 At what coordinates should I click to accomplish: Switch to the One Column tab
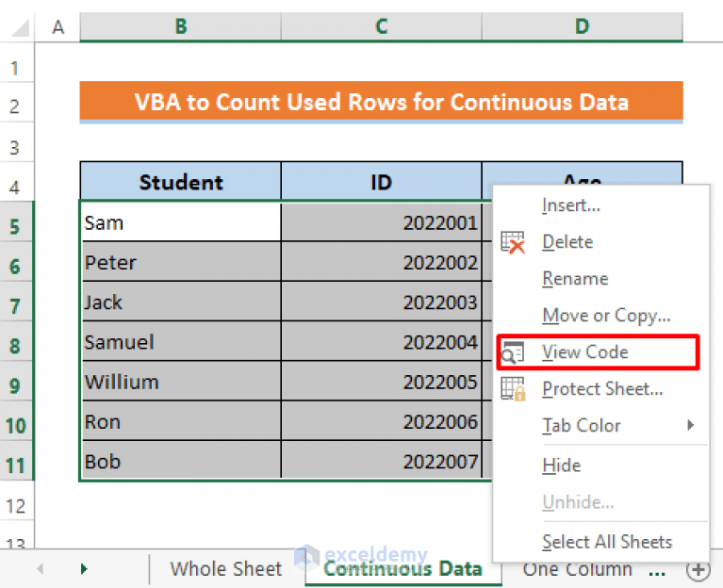click(x=577, y=569)
